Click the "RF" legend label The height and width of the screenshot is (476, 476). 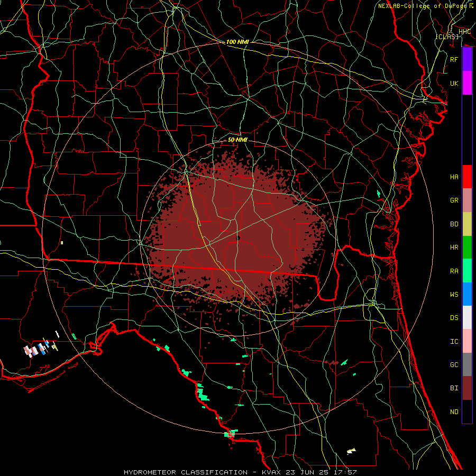(454, 59)
